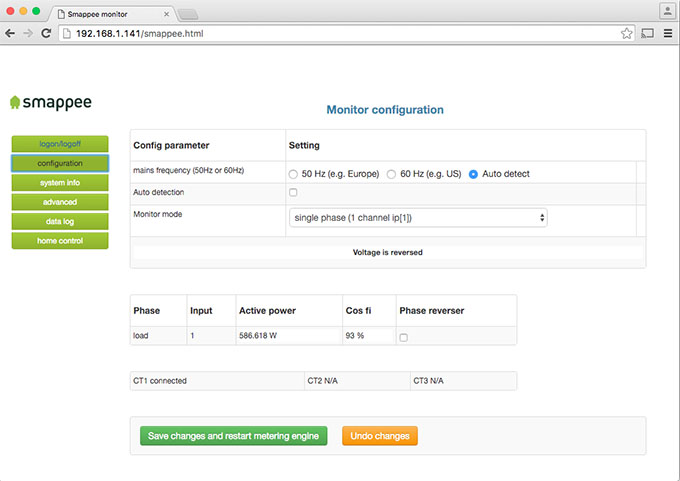The width and height of the screenshot is (680, 481).
Task: Click the cast screen icon
Action: (x=647, y=33)
